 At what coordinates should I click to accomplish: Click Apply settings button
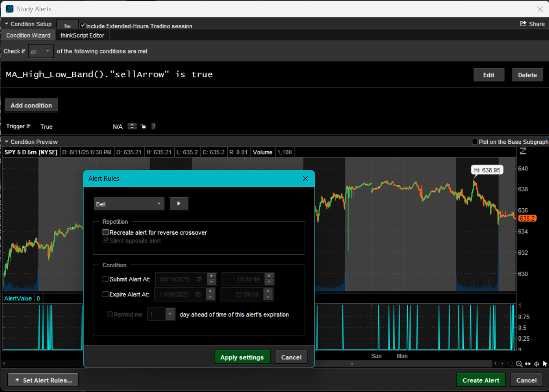[242, 357]
